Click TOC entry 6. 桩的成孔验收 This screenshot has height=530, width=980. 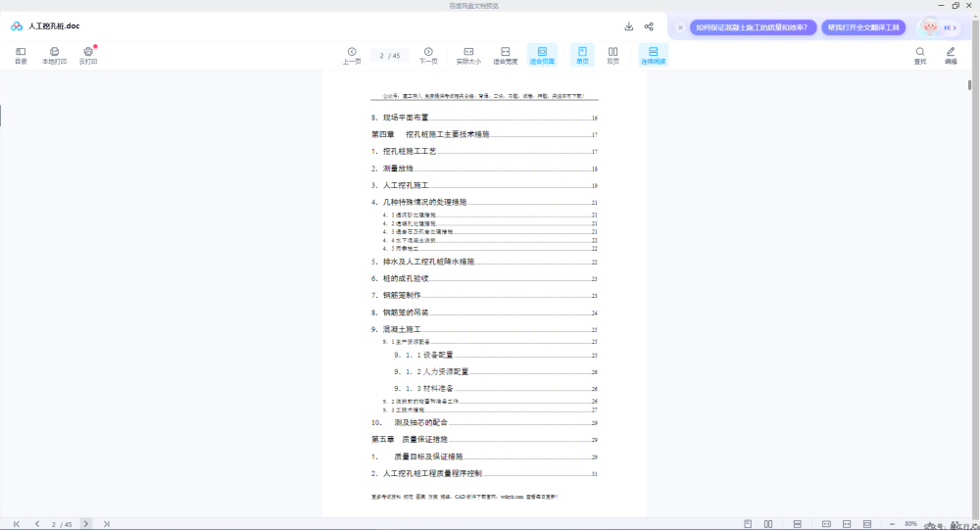tap(484, 278)
